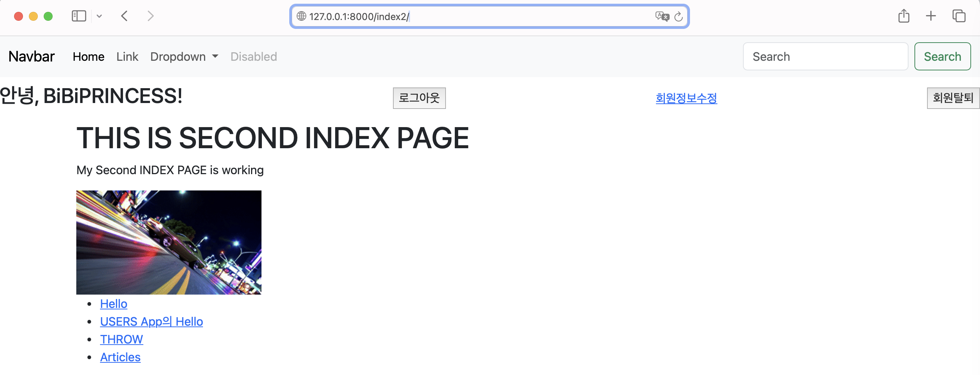Click the Disabled nav item

[x=254, y=57]
